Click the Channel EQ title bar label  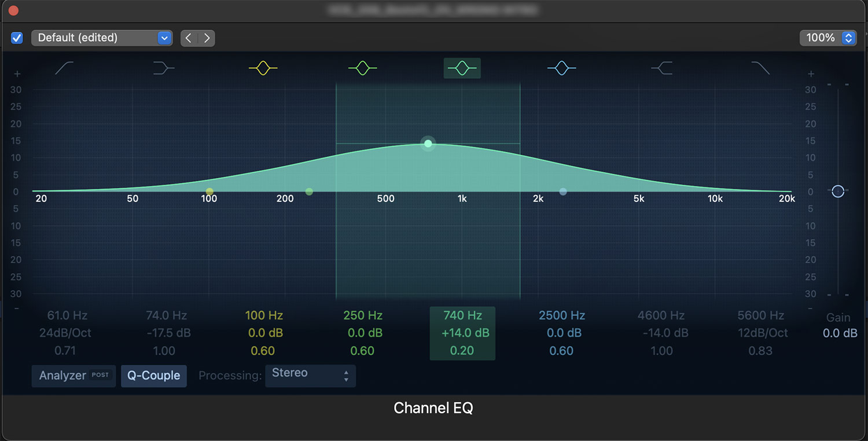pyautogui.click(x=433, y=407)
